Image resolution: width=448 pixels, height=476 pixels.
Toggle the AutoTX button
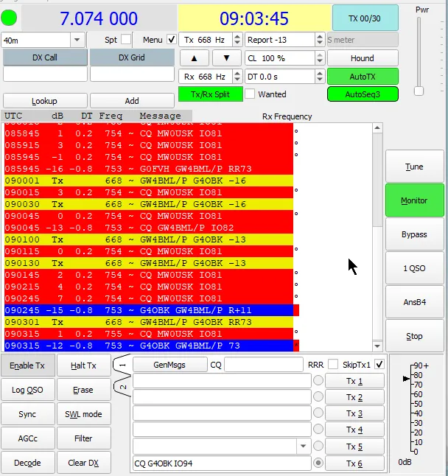click(363, 77)
